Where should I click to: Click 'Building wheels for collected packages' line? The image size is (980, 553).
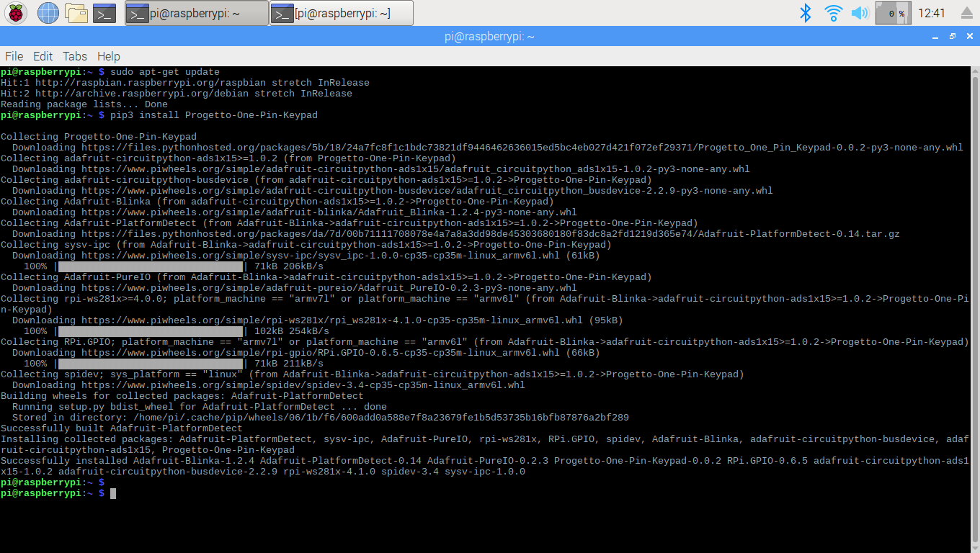click(x=182, y=396)
